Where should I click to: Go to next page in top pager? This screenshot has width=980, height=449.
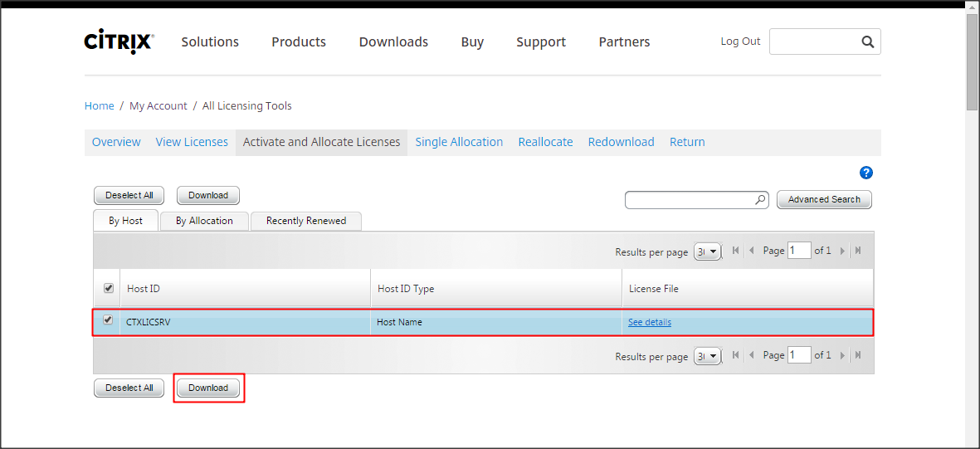(842, 251)
